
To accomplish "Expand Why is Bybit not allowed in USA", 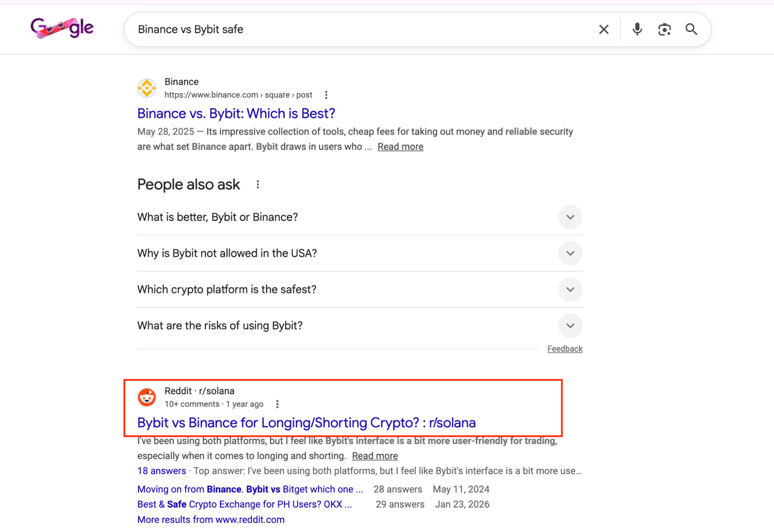I will tap(360, 253).
